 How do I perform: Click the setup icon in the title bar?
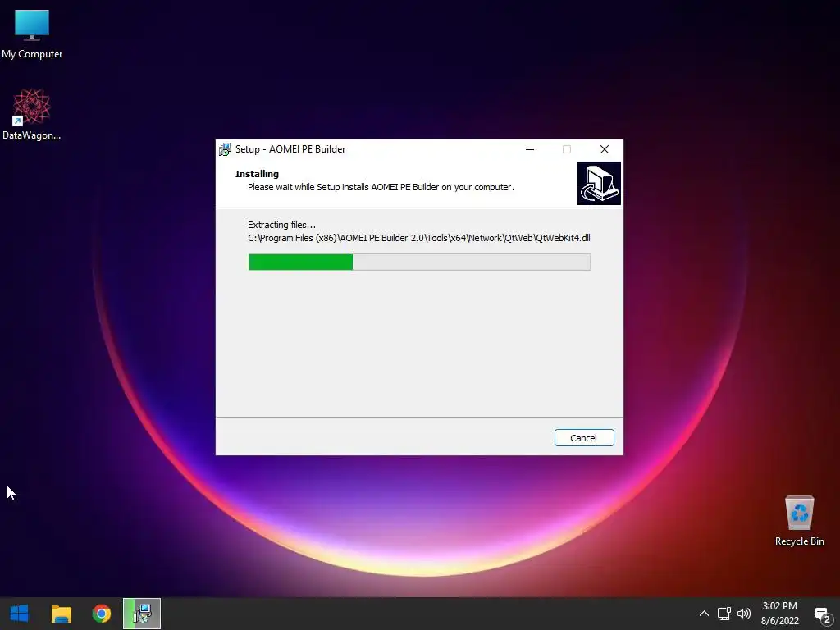[x=225, y=149]
